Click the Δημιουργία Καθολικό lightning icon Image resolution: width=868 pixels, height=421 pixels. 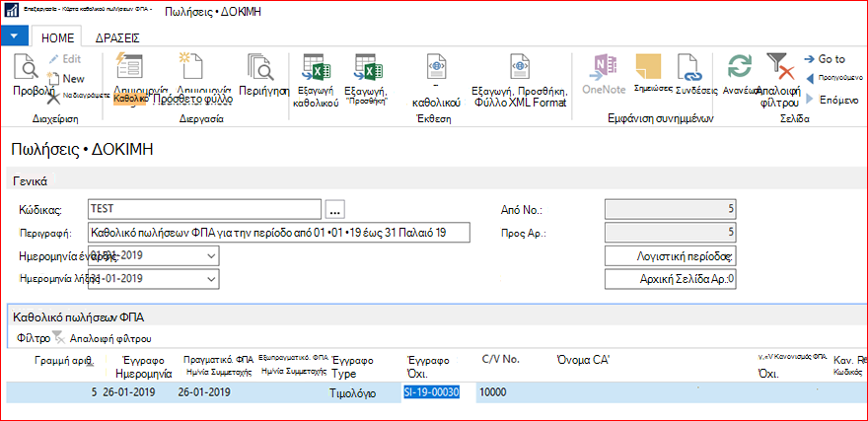point(130,66)
